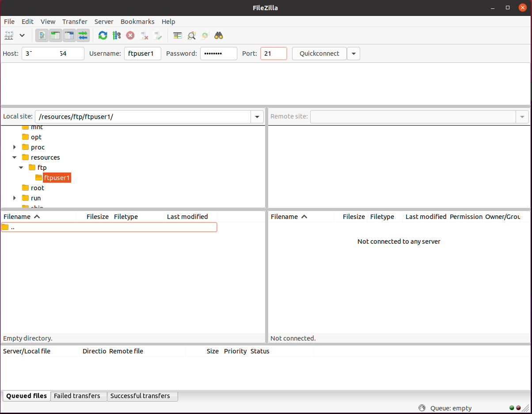Click the Local site path field
Image resolution: width=532 pixels, height=414 pixels.
pyautogui.click(x=143, y=117)
